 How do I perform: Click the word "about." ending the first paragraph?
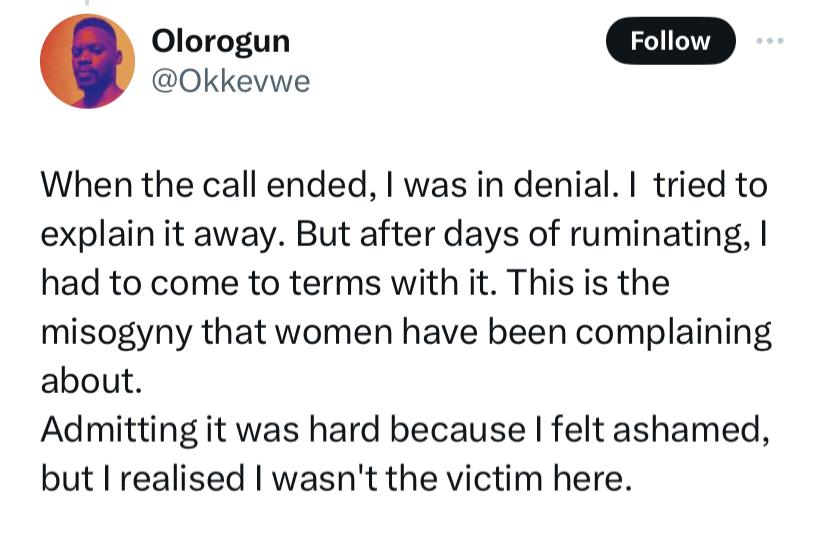point(87,381)
